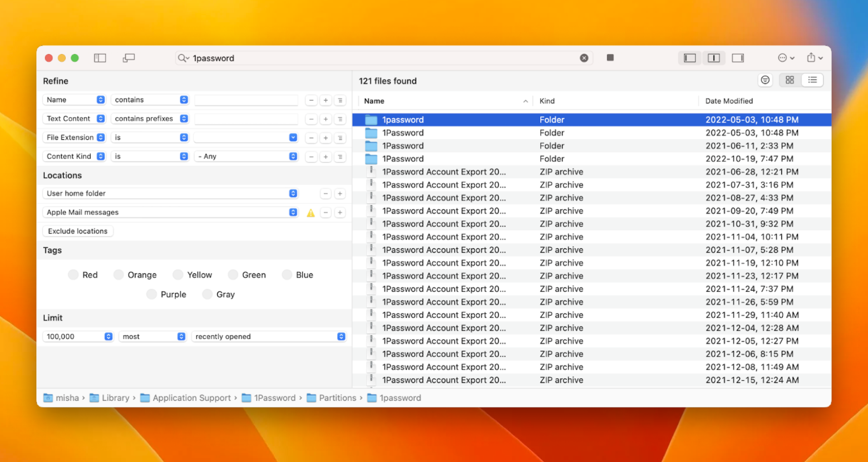This screenshot has height=462, width=868.
Task: Toggle the Purple tag filter
Action: pos(151,294)
